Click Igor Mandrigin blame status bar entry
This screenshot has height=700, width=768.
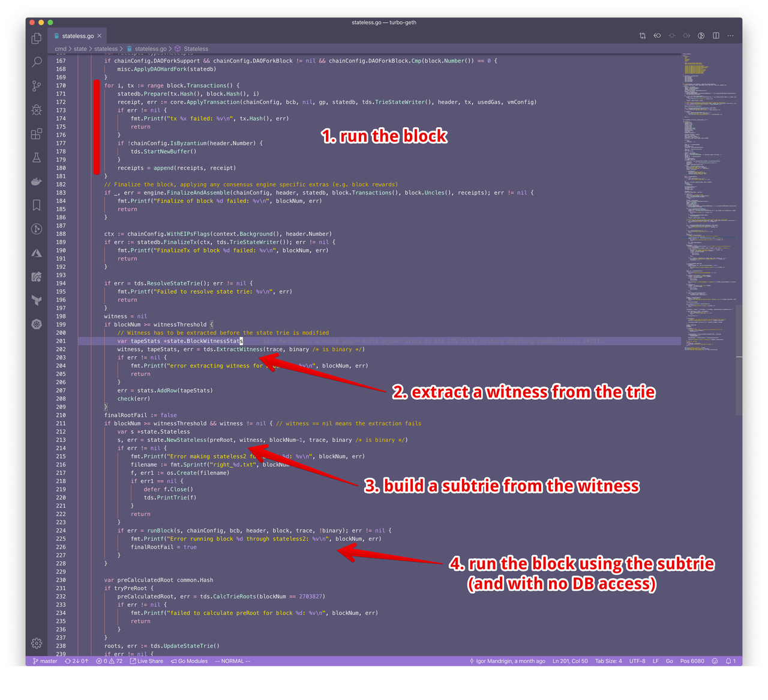[x=507, y=661]
